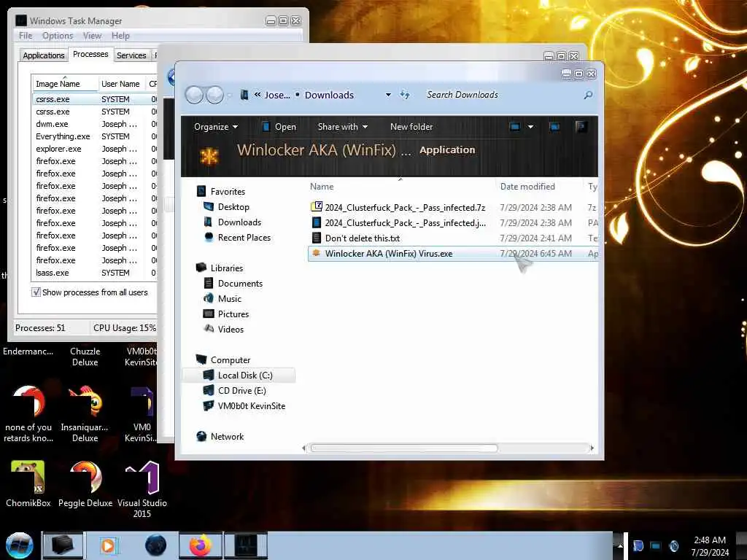Select the 2024_Clusterfuck_Pack_-_Pass_infected.j... file
This screenshot has height=560, width=747.
coord(405,222)
